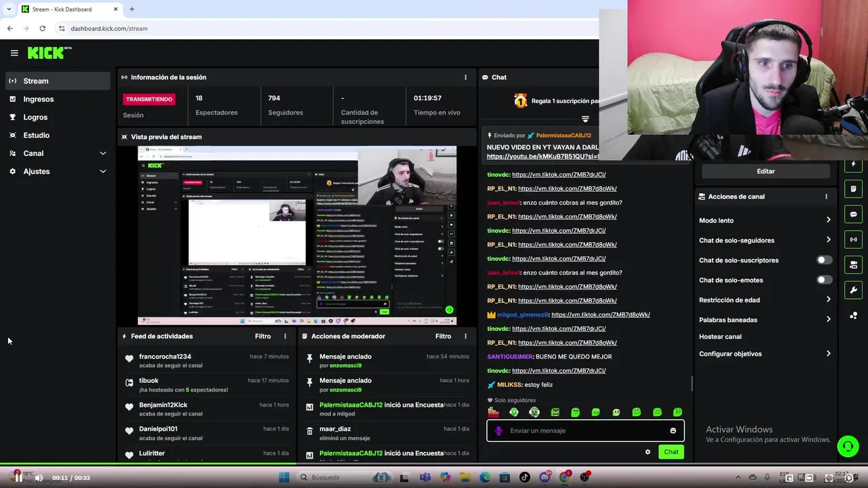Open chat settings gear beside Chat button

[x=648, y=452]
